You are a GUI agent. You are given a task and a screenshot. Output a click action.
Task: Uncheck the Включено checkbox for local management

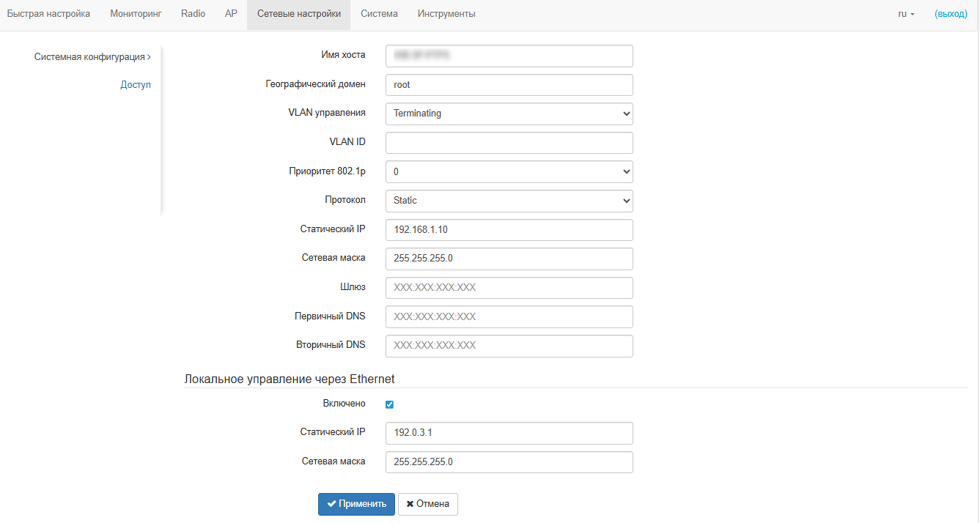coord(390,404)
